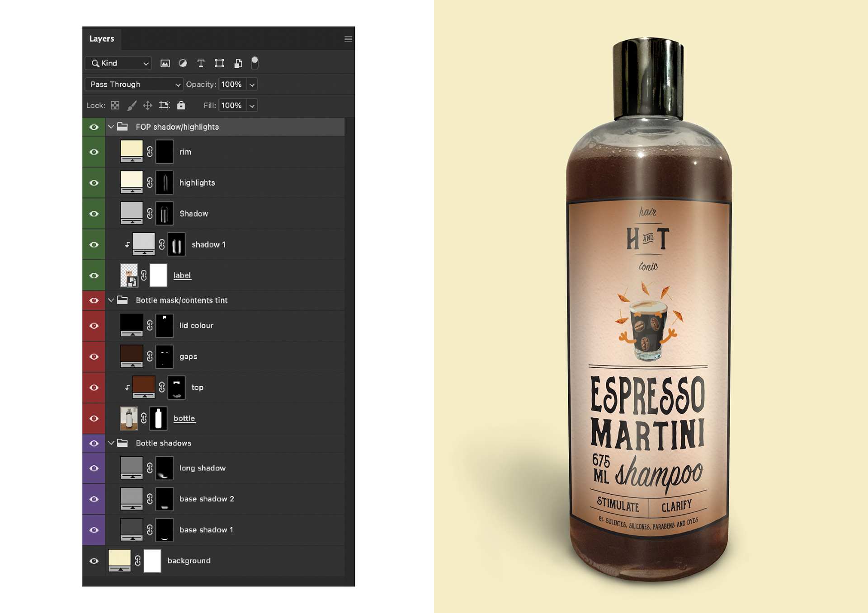The height and width of the screenshot is (613, 868).
Task: Select the lid colour black fill thumbnail
Action: click(x=132, y=325)
